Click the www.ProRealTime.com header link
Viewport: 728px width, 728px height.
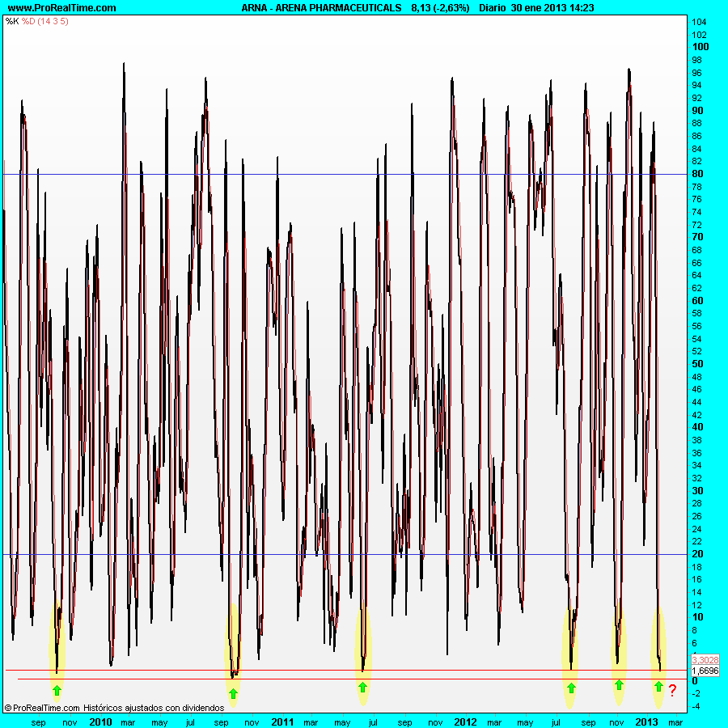click(61, 8)
